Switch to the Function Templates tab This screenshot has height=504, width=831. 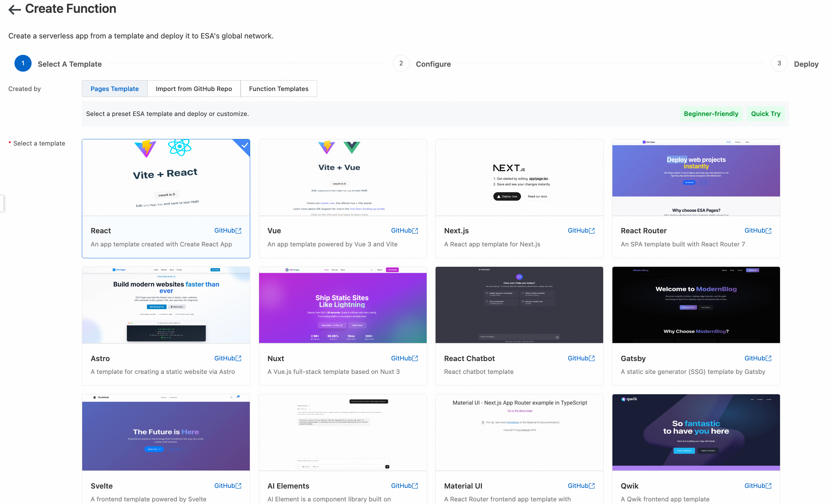tap(279, 89)
